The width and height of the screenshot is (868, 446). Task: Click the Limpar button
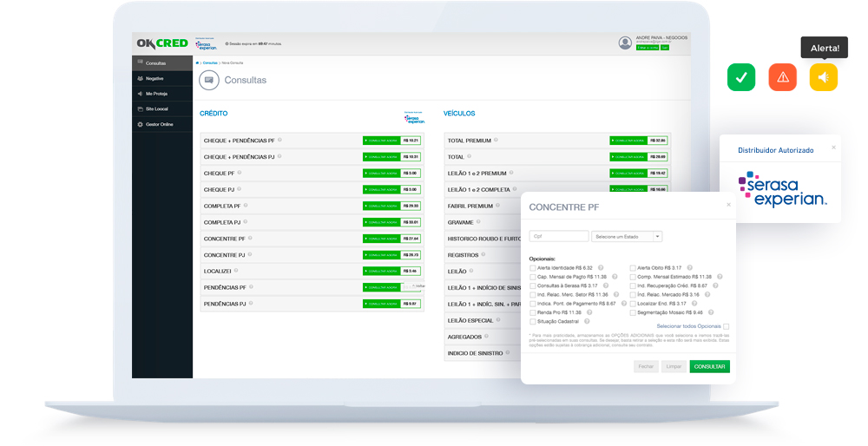(x=674, y=366)
